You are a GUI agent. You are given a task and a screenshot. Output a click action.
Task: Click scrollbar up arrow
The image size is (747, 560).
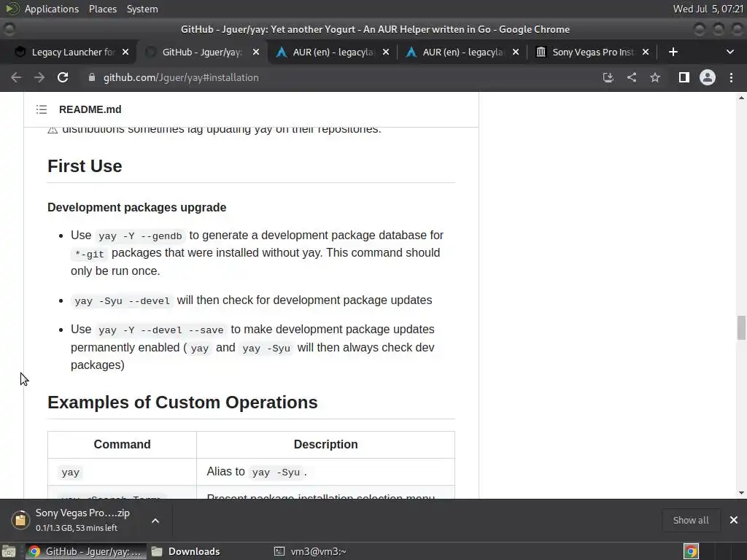(741, 98)
